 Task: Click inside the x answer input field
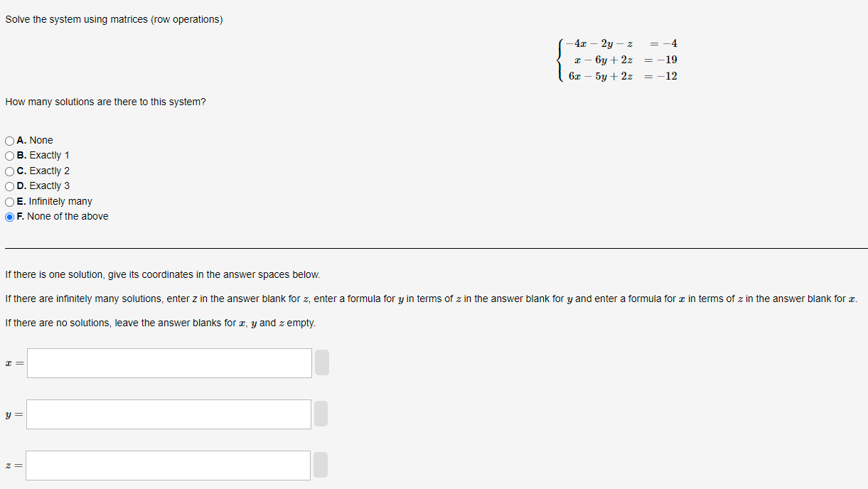(x=168, y=362)
